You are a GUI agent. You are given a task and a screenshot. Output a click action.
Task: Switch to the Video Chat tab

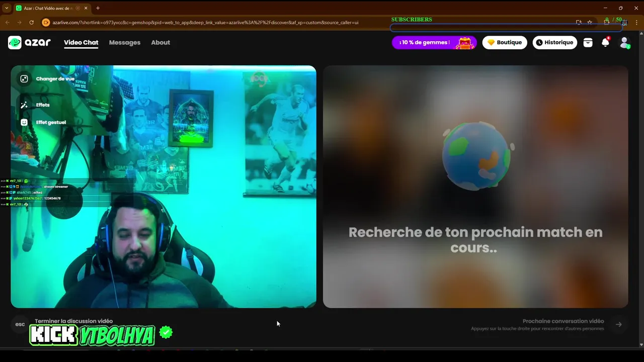[81, 42]
